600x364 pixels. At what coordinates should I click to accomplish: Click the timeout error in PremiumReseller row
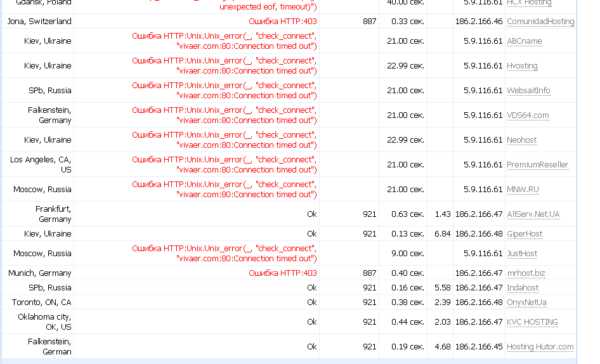pos(225,165)
